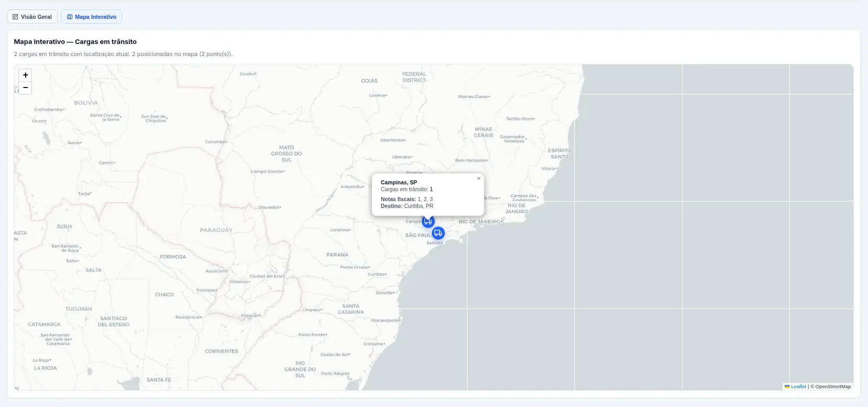Click the Porto Alegre label
868x407 pixels.
click(334, 373)
